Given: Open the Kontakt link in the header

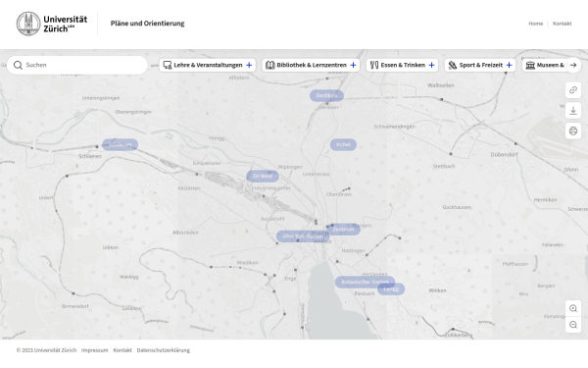Looking at the screenshot, I should 562,24.
